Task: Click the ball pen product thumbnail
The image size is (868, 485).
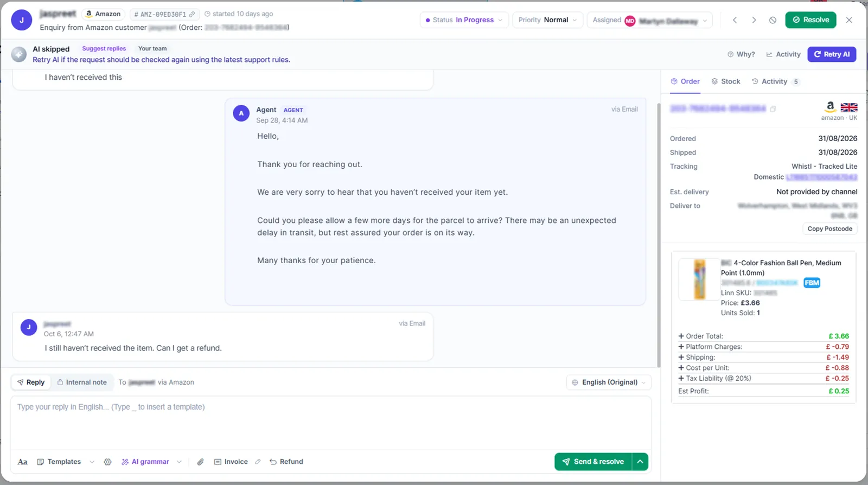Action: pyautogui.click(x=699, y=279)
